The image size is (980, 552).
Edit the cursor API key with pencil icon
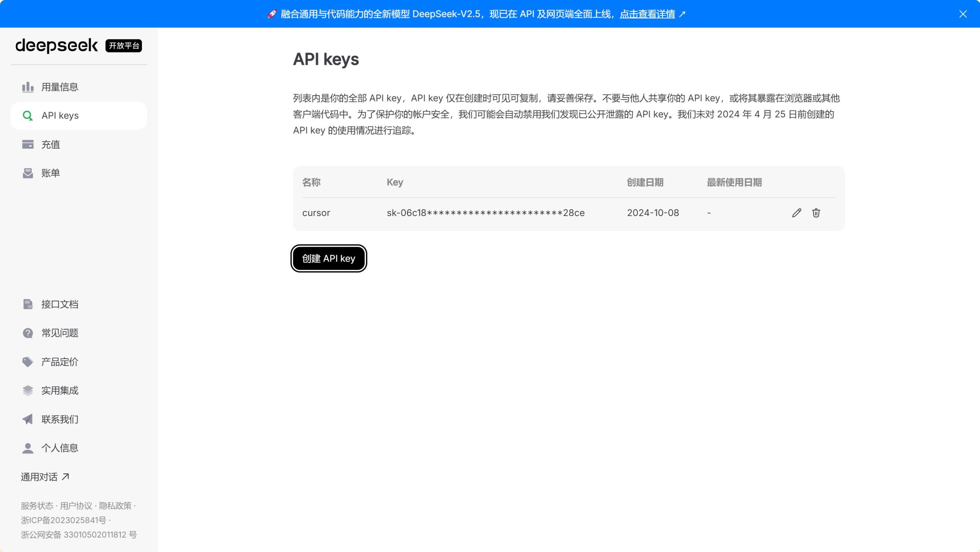(797, 213)
